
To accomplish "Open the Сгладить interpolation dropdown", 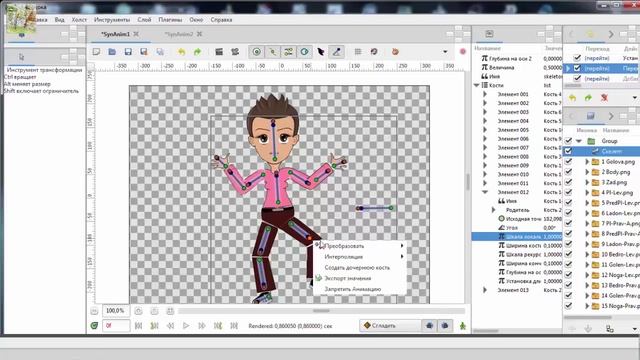I will click(390, 326).
